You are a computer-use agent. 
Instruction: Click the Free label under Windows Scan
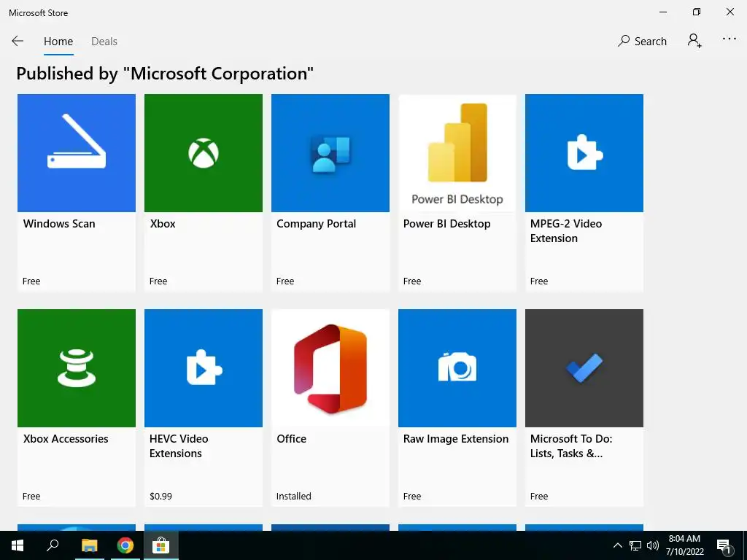(31, 281)
